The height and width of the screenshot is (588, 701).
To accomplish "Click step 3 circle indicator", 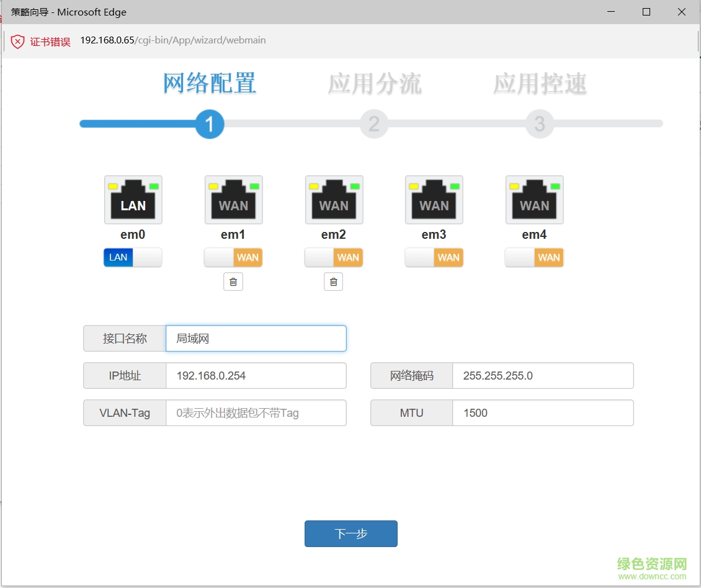I will click(540, 124).
